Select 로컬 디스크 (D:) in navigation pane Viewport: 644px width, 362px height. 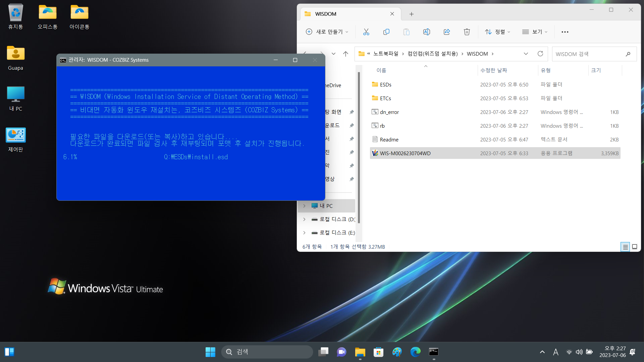tap(326, 219)
